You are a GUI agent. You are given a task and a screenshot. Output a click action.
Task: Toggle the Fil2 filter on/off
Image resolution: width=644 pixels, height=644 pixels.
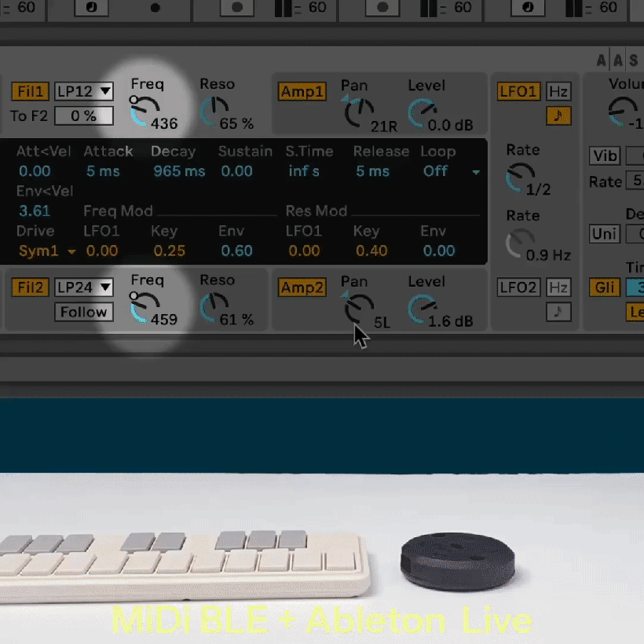31,287
